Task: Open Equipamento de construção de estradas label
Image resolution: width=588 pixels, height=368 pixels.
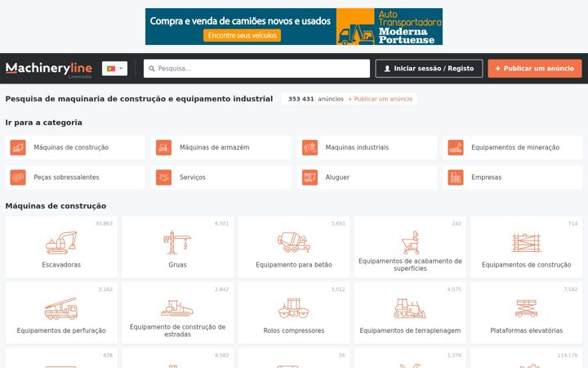Action: [x=177, y=330]
